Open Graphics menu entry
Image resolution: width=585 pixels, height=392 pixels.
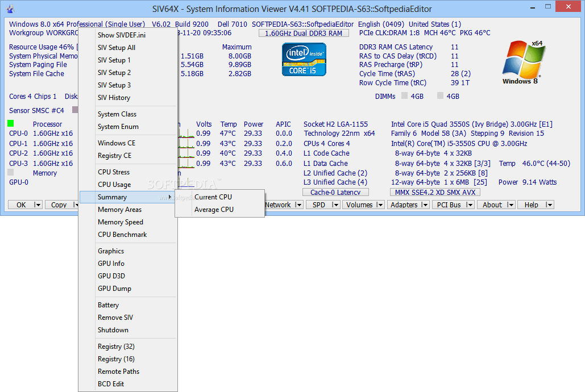pos(128,251)
